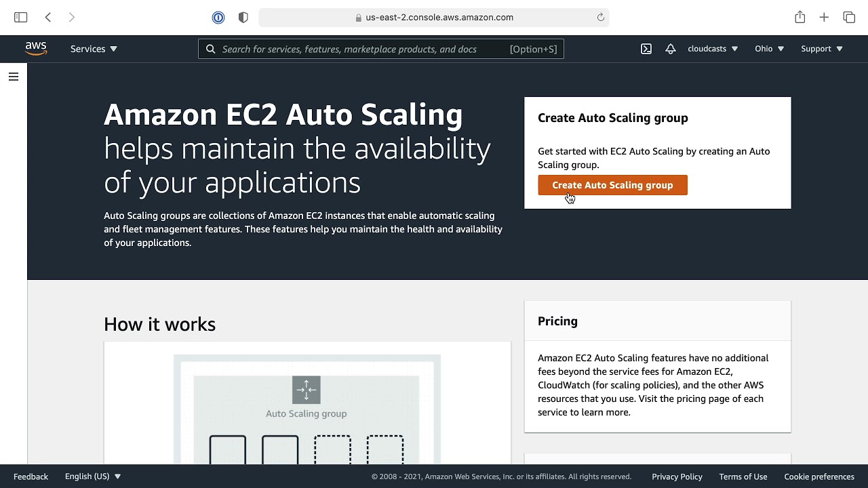The height and width of the screenshot is (488, 868).
Task: Click the 'How it works' heading
Action: pyautogui.click(x=159, y=324)
